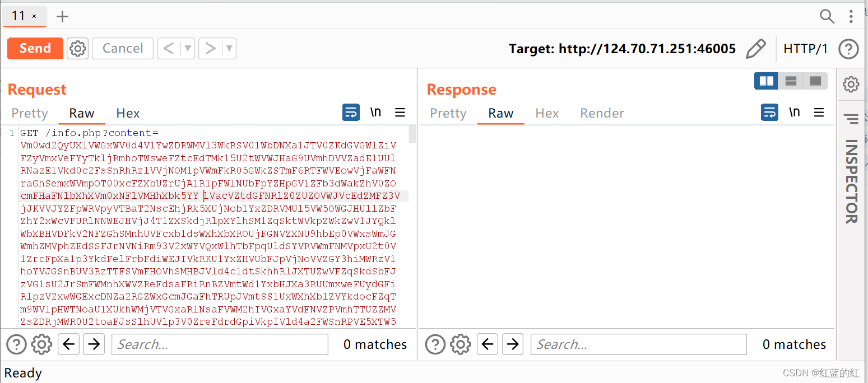
Task: Expand the history back dropdown arrow
Action: pos(188,48)
